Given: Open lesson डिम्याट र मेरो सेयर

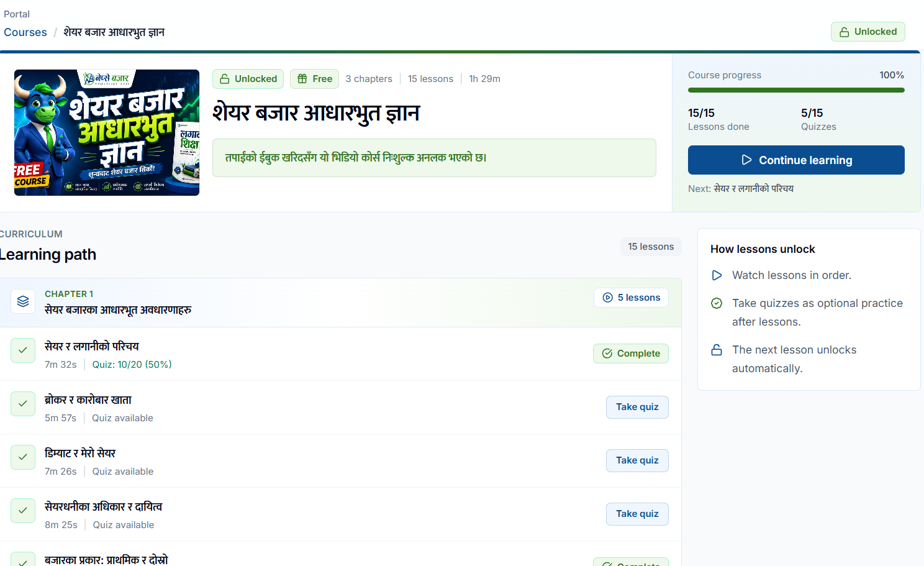Looking at the screenshot, I should 80,453.
